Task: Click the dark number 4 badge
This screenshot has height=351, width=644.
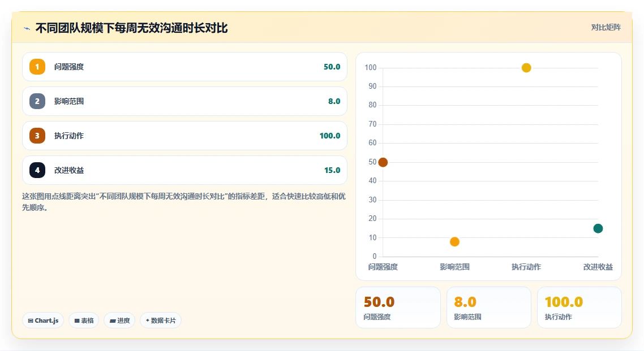Action: [x=37, y=170]
